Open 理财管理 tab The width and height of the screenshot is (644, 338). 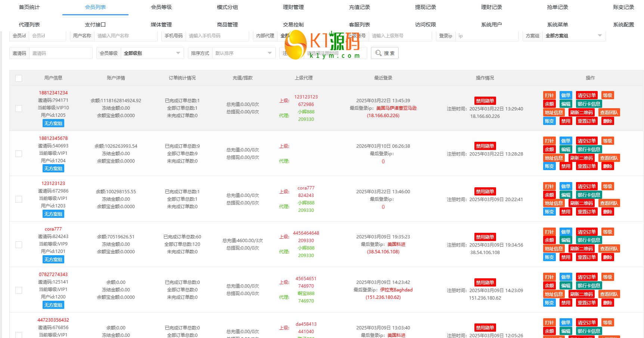tap(293, 7)
